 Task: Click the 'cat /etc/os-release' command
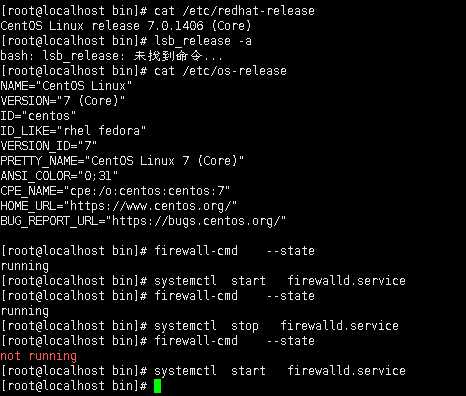point(220,71)
